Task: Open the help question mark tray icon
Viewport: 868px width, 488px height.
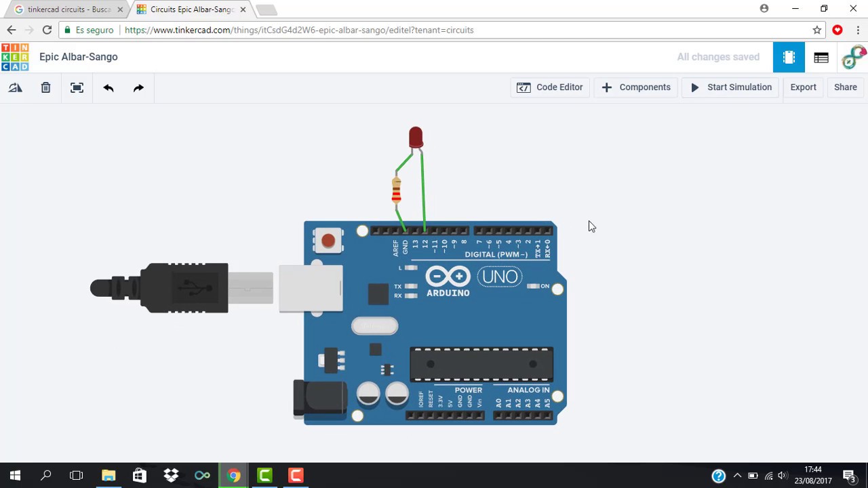Action: [x=719, y=476]
